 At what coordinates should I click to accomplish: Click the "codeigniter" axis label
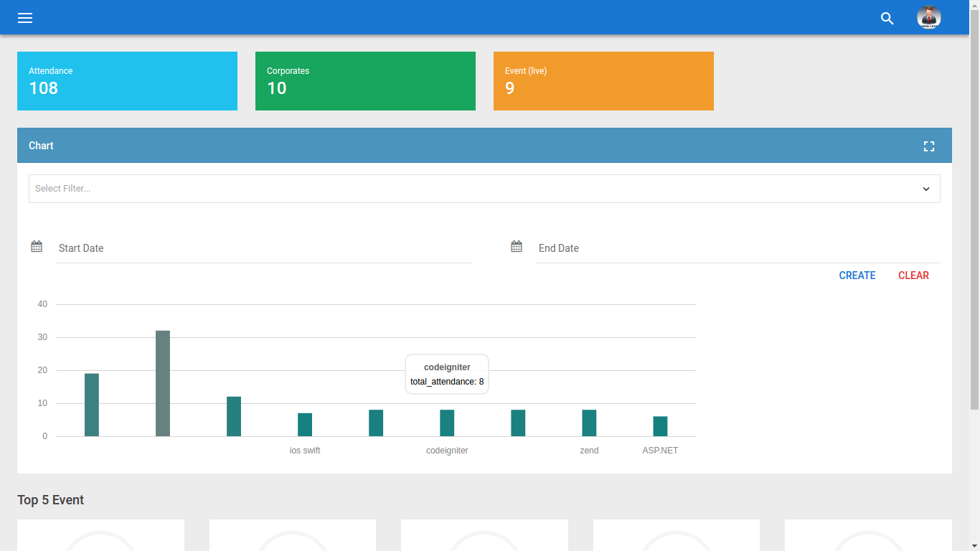point(447,451)
